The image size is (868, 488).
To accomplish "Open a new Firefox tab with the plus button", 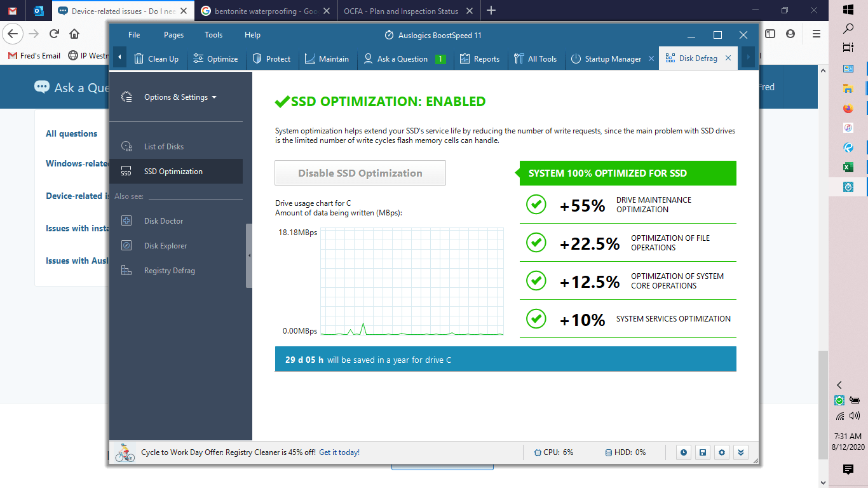I will point(491,11).
